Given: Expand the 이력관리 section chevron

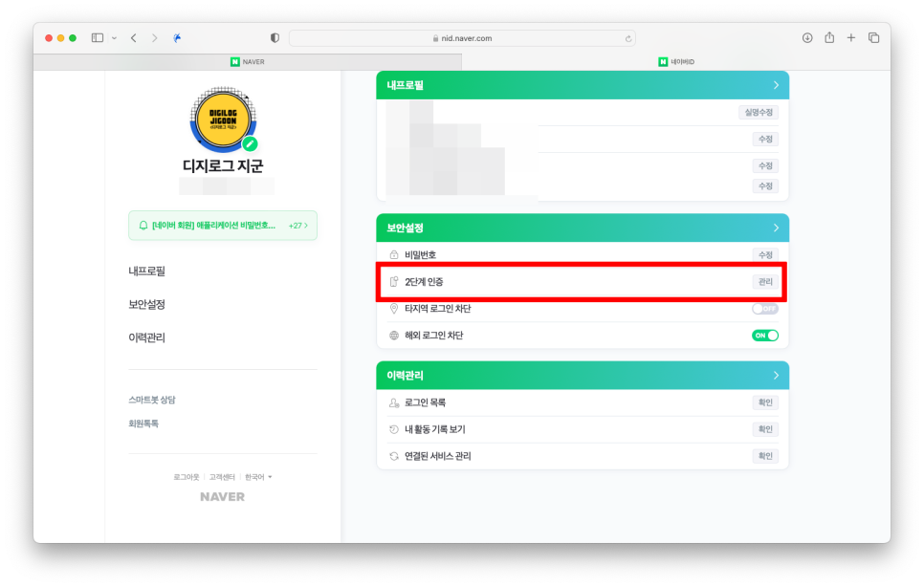Looking at the screenshot, I should click(776, 376).
